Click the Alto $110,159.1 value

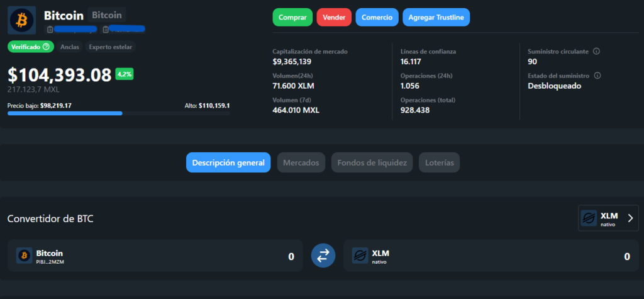tap(214, 106)
